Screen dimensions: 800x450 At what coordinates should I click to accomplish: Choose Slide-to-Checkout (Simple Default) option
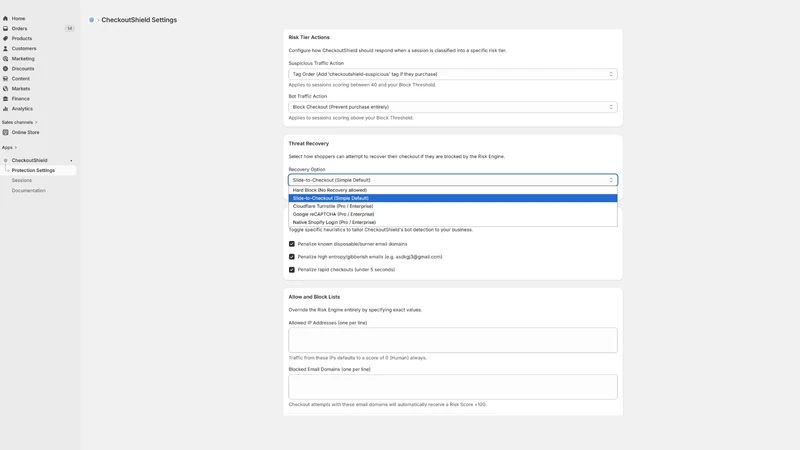pyautogui.click(x=453, y=198)
